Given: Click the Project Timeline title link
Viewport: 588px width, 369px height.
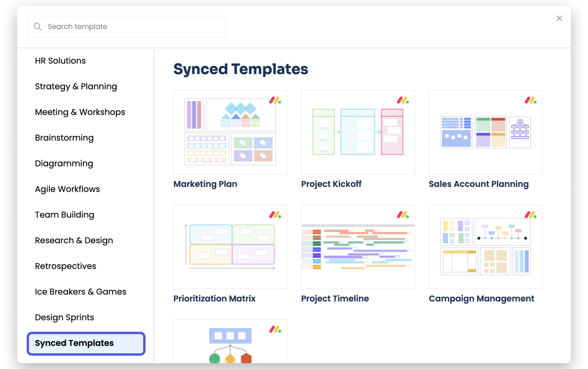Looking at the screenshot, I should pyautogui.click(x=335, y=298).
